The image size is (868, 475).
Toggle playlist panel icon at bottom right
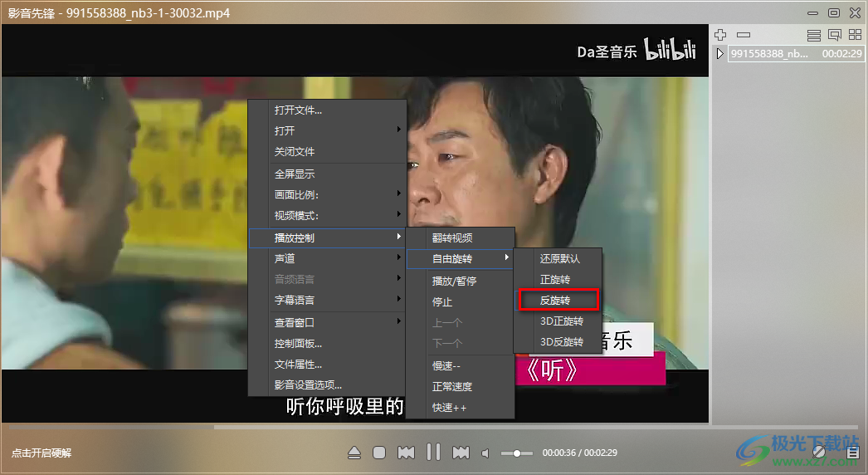click(853, 453)
